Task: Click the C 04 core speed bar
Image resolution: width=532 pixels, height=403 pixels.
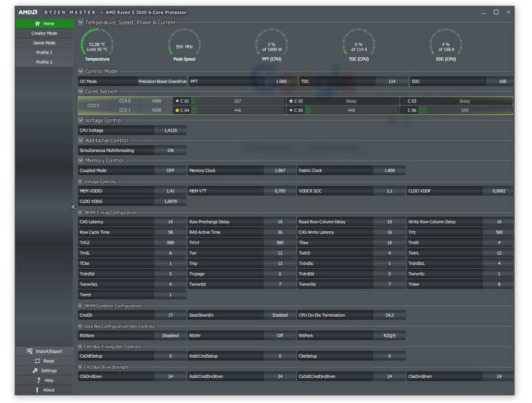Action: coord(237,110)
